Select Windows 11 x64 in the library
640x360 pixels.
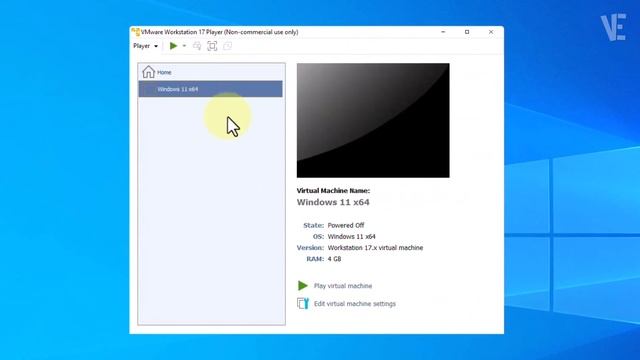click(211, 89)
